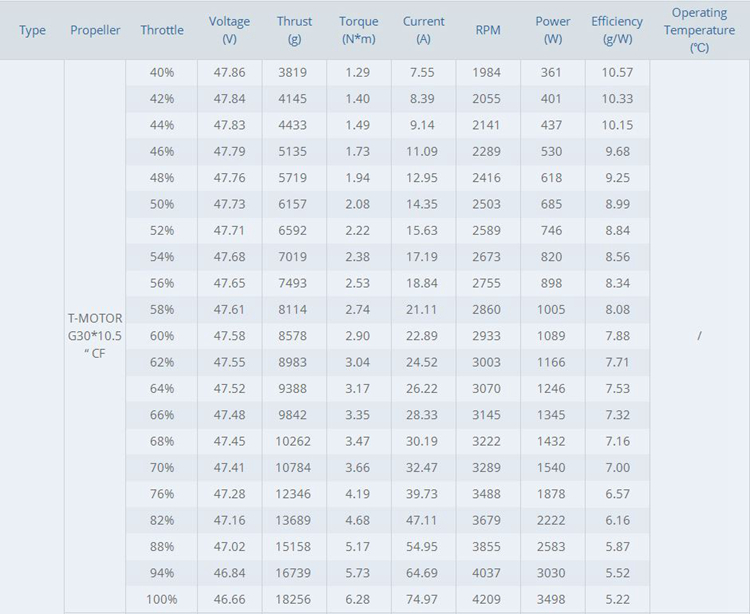This screenshot has width=750, height=614.
Task: Click the Propeller column header
Action: click(95, 30)
